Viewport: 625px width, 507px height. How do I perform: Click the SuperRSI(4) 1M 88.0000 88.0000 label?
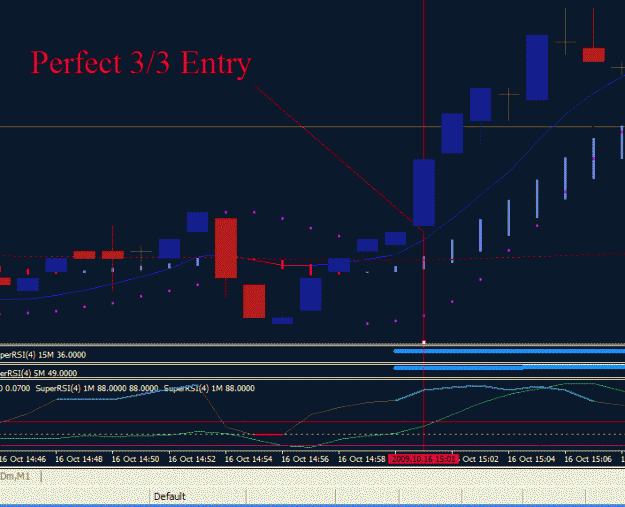coord(97,388)
